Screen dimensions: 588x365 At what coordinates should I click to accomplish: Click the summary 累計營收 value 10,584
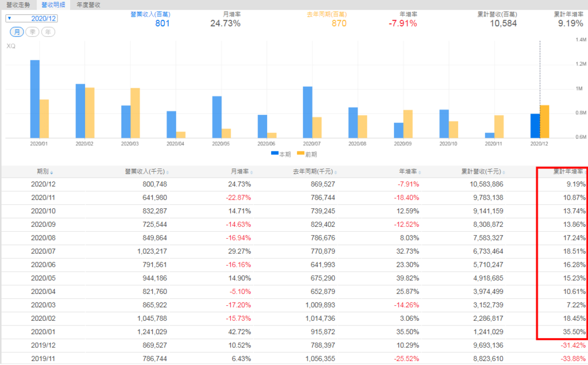pyautogui.click(x=503, y=23)
